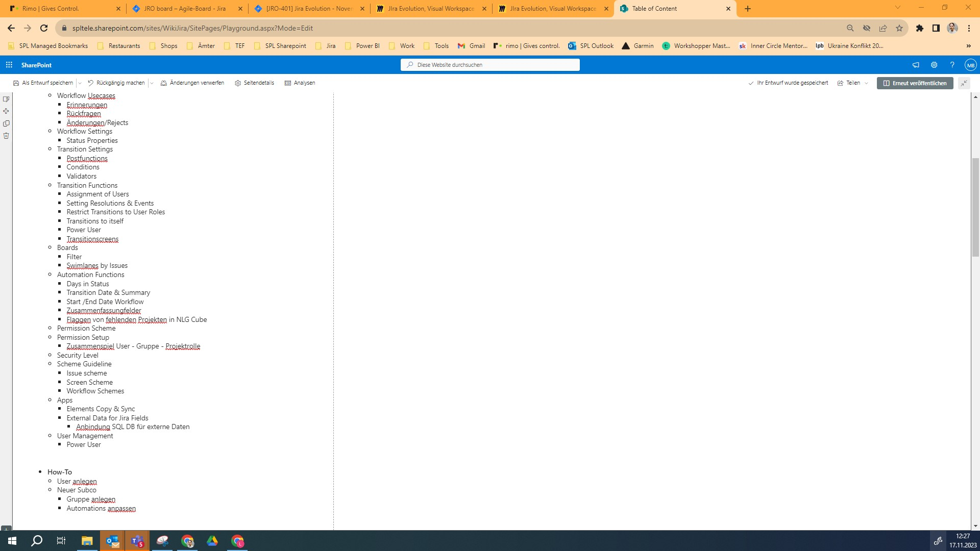
Task: Open the Teilen dropdown
Action: (853, 83)
